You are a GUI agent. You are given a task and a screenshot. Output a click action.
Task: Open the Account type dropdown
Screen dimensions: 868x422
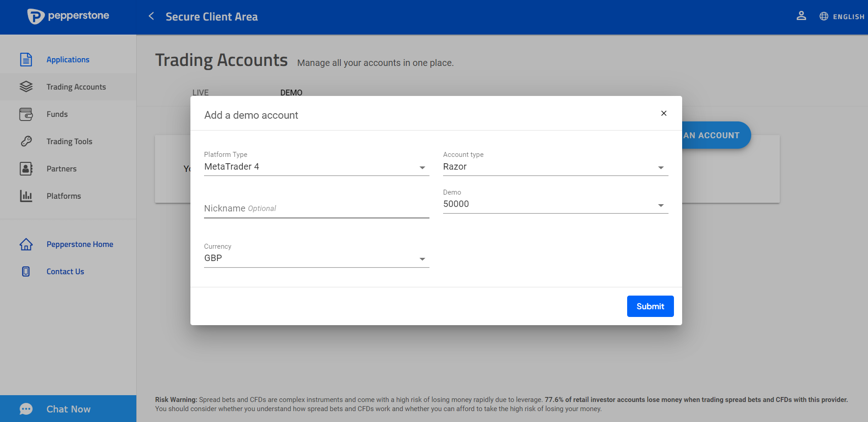tap(555, 167)
